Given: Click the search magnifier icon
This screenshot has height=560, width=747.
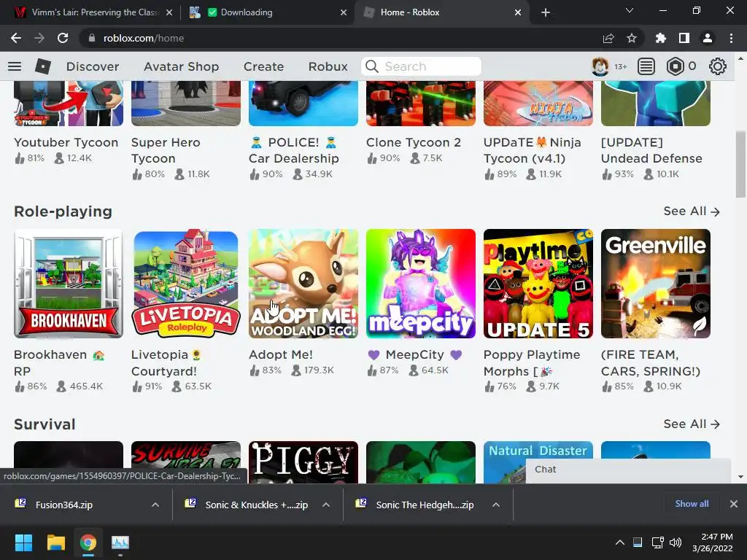Looking at the screenshot, I should [x=372, y=66].
